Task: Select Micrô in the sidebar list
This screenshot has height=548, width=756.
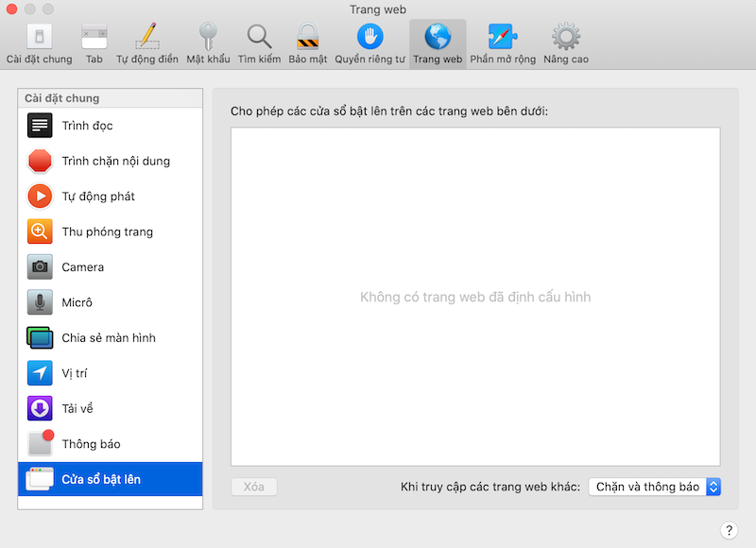Action: pos(111,302)
